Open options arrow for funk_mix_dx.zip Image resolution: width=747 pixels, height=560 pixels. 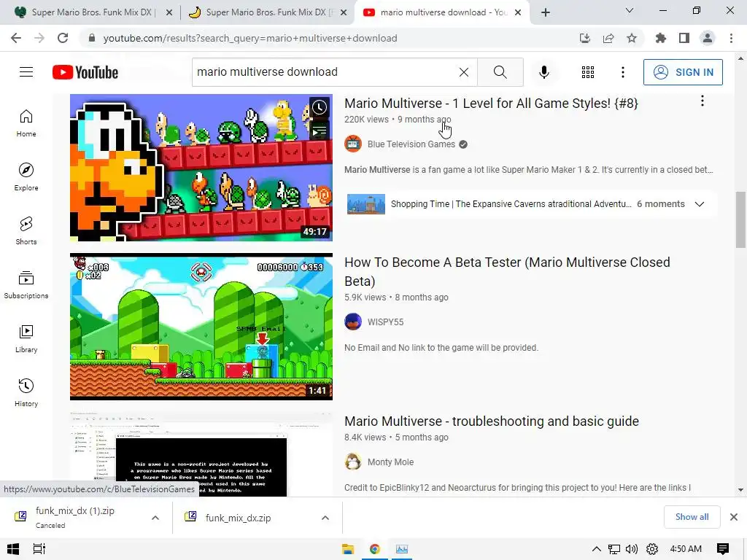[x=325, y=518]
